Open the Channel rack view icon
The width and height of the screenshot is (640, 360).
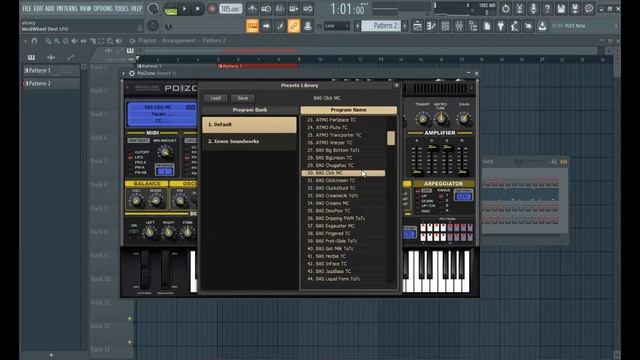pyautogui.click(x=445, y=26)
